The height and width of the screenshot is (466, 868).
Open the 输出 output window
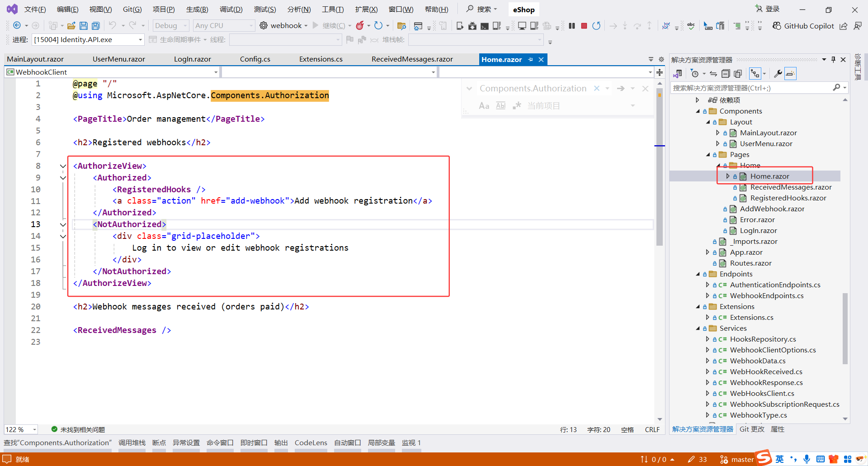281,443
